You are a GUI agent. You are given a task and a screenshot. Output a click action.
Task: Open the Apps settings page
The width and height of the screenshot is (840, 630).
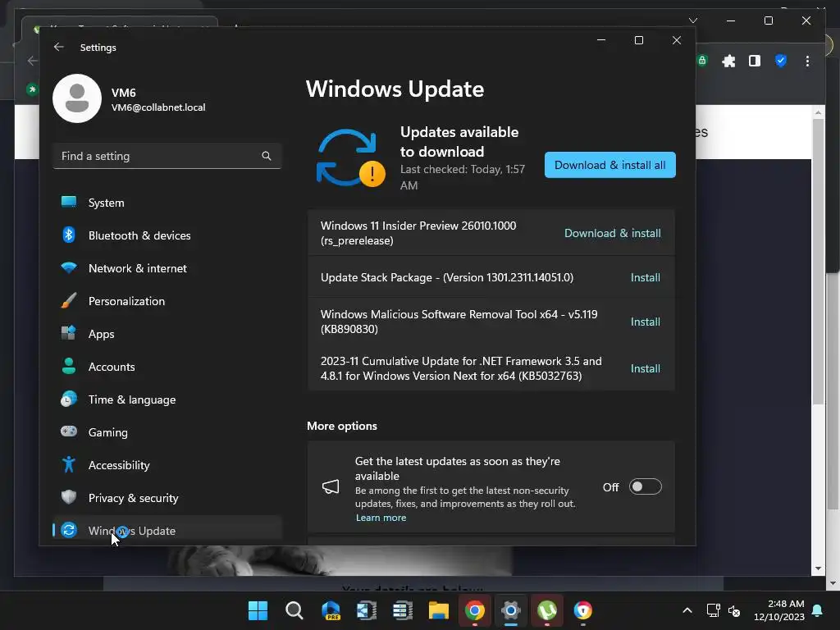click(x=167, y=334)
